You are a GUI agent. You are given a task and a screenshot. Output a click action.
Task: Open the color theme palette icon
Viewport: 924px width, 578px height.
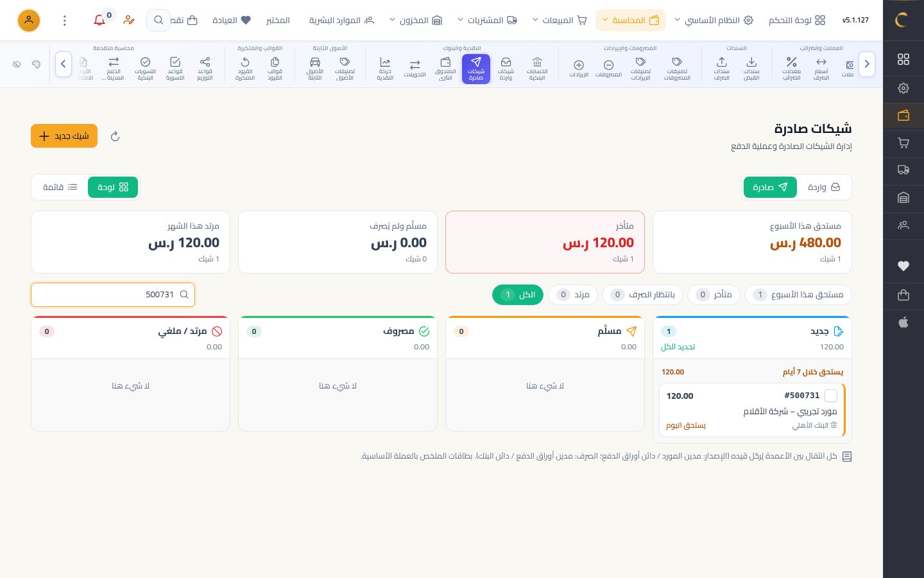36,64
